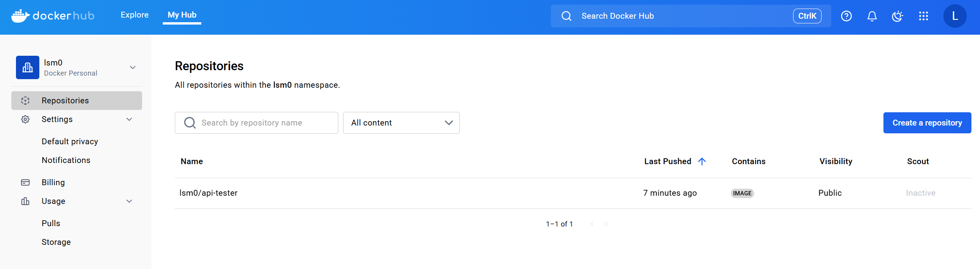Expand the lsm0 namespace switcher chevron
The image size is (980, 269).
[133, 67]
